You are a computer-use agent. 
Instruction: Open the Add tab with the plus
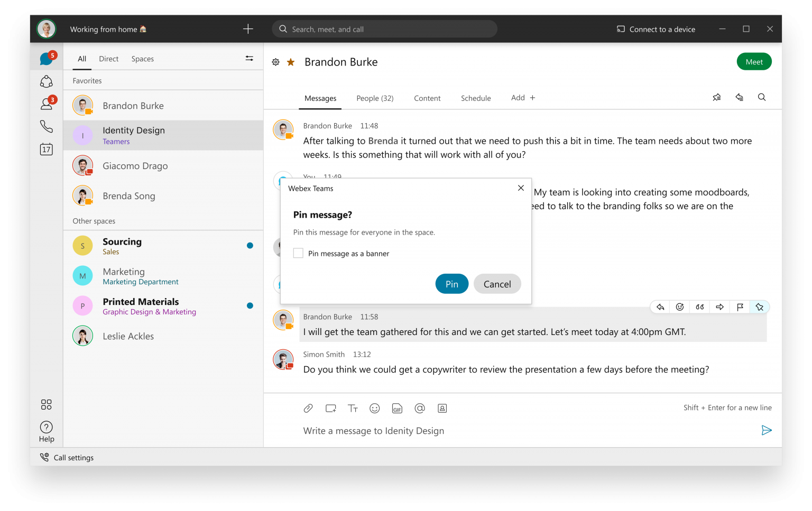[x=522, y=98]
